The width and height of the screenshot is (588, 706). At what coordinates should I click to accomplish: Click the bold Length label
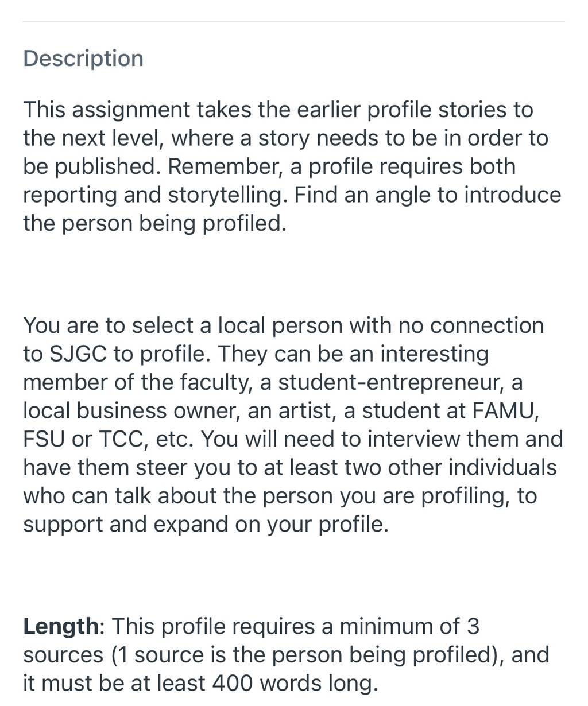point(61,626)
